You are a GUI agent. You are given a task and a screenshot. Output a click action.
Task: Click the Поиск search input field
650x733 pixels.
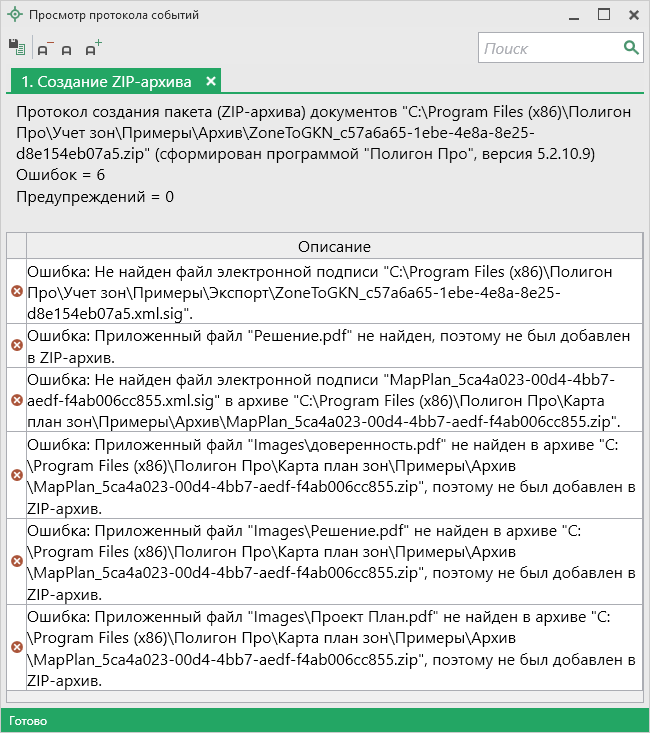(x=550, y=48)
